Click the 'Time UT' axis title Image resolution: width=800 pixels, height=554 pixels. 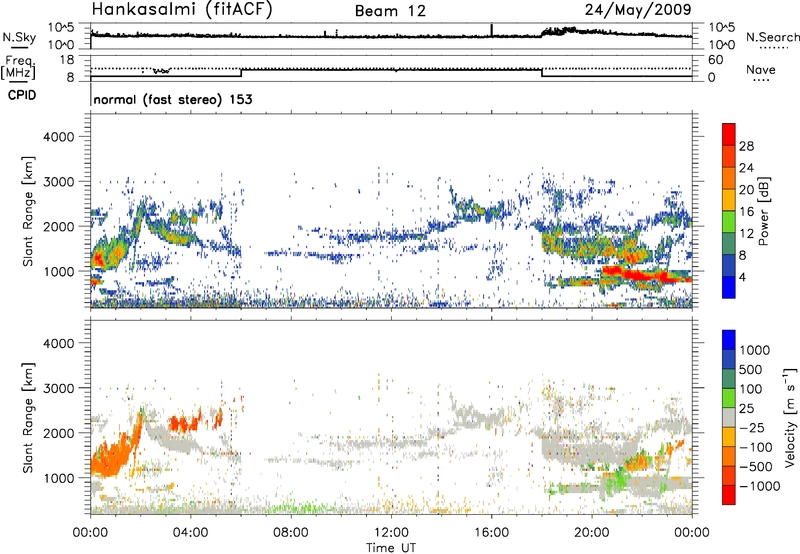point(391,547)
